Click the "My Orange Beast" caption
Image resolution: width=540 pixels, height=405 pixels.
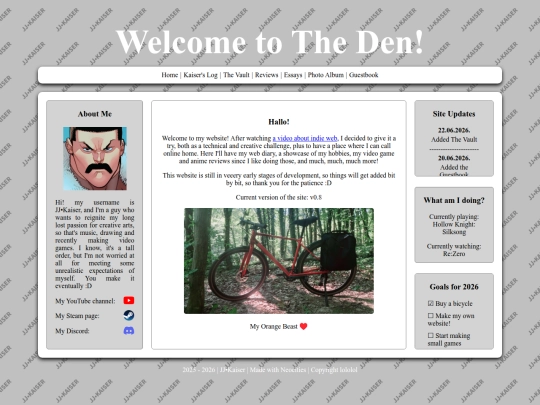[273, 326]
